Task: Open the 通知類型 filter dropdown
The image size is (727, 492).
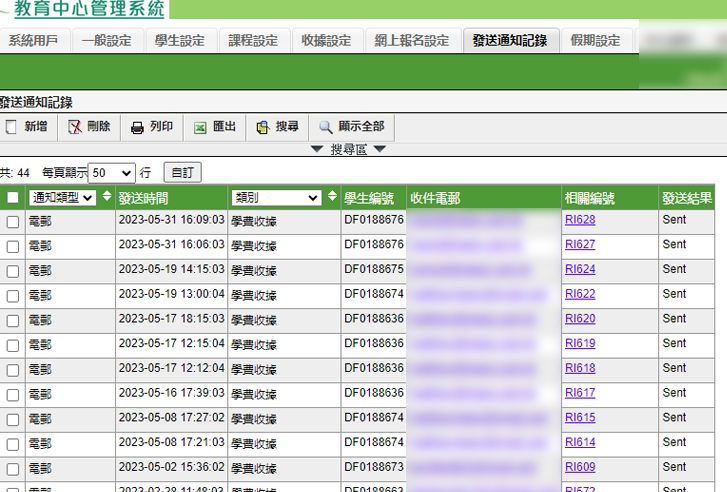Action: tap(62, 198)
